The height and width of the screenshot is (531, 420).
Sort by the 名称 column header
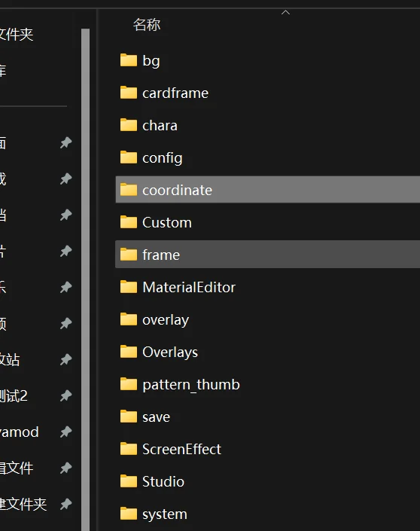coord(147,25)
